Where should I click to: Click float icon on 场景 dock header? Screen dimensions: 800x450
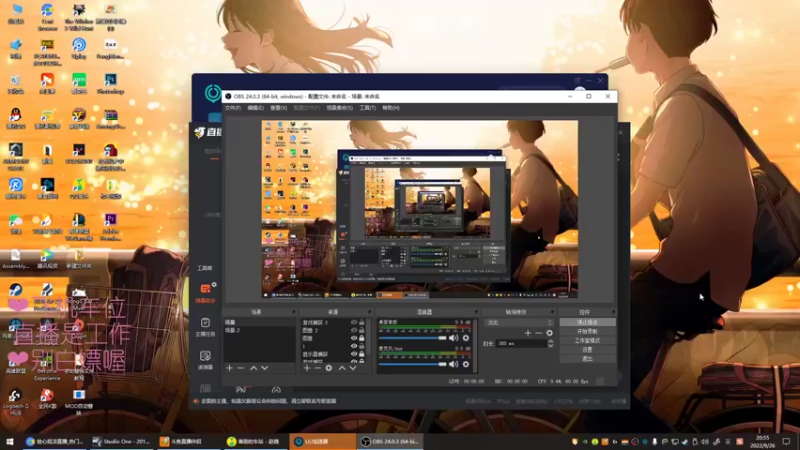pyautogui.click(x=293, y=312)
